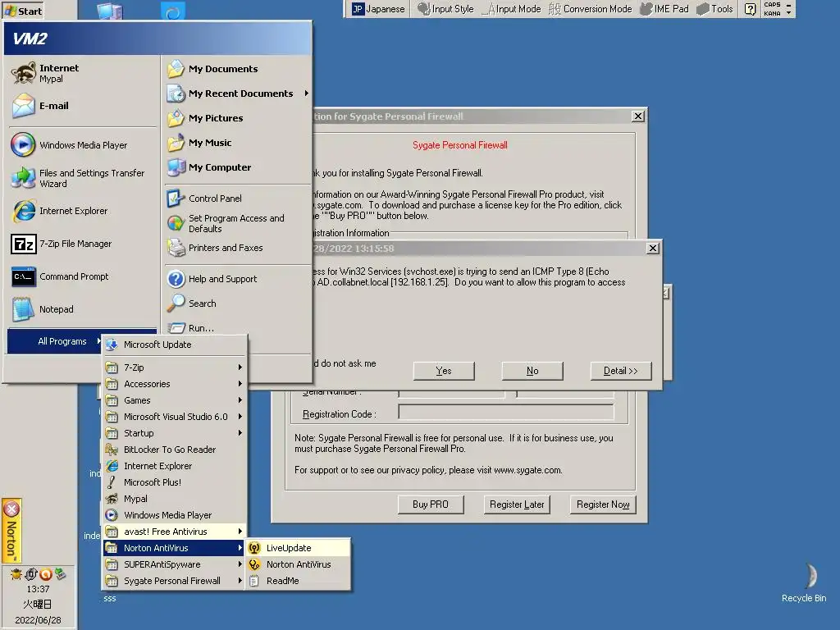Expand Microsoft Visual Studio 6.0 folder
This screenshot has height=630, width=840.
pos(175,417)
